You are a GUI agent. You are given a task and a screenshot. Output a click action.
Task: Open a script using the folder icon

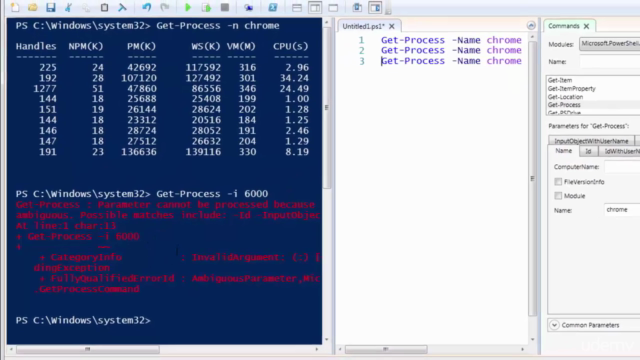33,7
